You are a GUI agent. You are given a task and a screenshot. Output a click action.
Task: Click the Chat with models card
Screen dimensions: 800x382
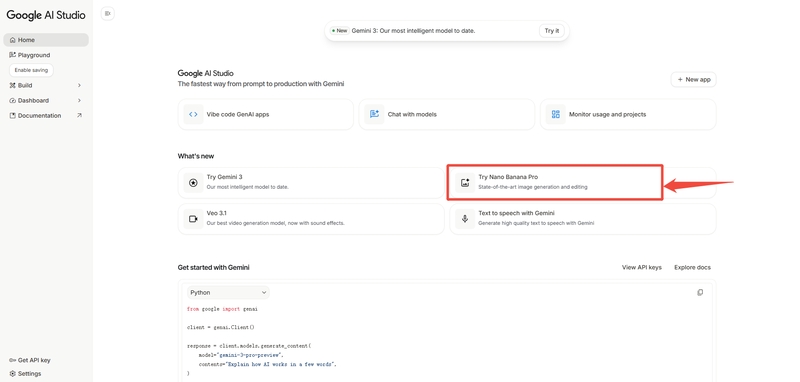[x=446, y=114]
